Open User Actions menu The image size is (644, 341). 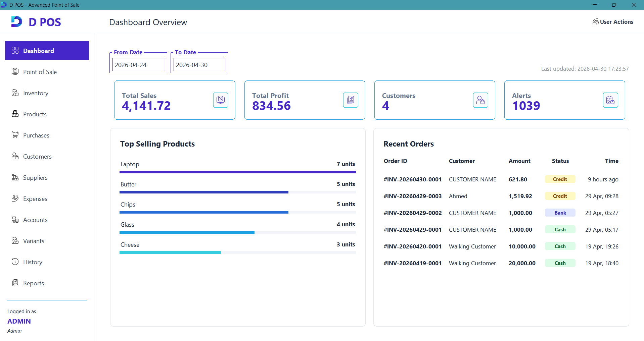(613, 22)
